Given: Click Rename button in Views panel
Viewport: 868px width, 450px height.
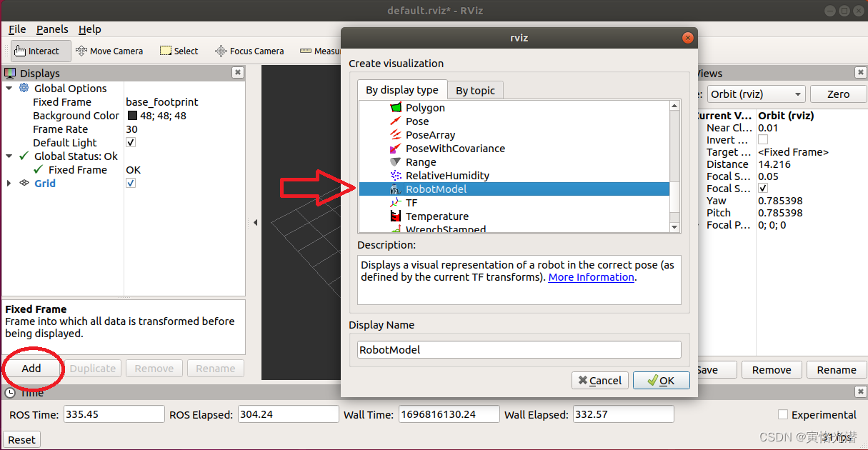Looking at the screenshot, I should coord(837,369).
